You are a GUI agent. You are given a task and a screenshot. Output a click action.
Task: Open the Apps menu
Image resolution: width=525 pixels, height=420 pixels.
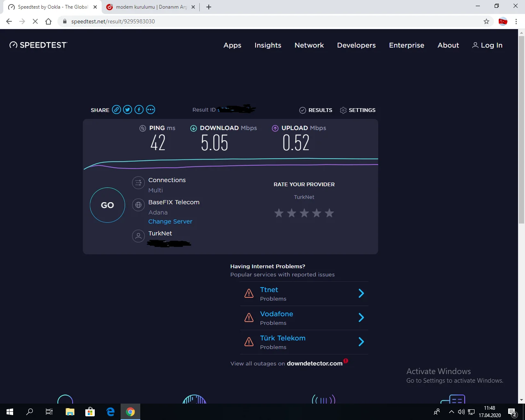(233, 45)
